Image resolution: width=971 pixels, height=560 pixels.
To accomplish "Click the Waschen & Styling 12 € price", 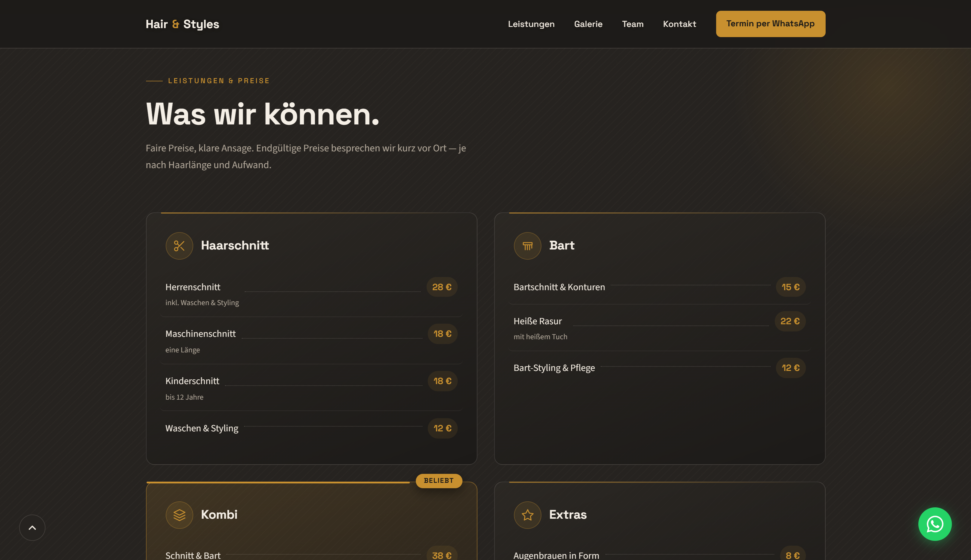I will click(442, 428).
